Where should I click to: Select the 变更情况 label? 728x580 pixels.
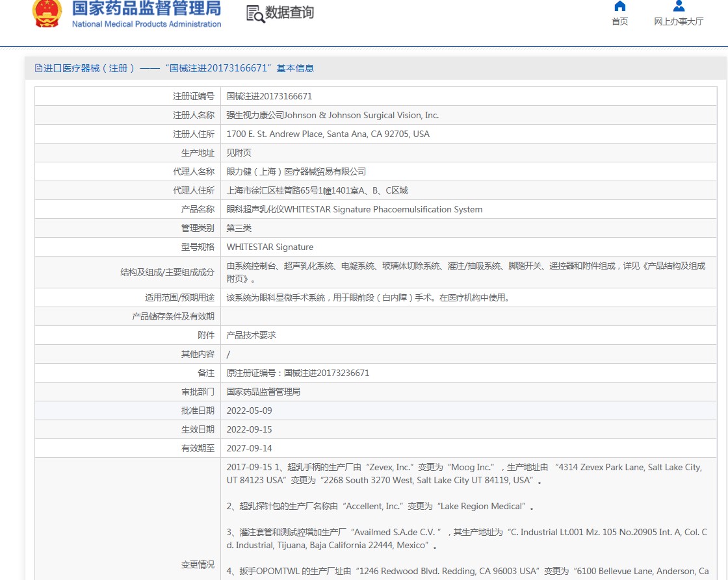coord(198,564)
